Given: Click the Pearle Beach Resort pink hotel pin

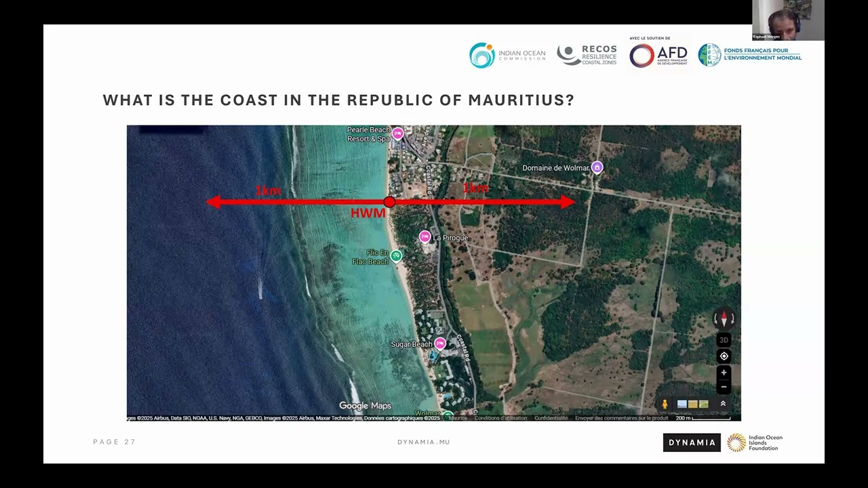Looking at the screenshot, I should pos(398,134).
